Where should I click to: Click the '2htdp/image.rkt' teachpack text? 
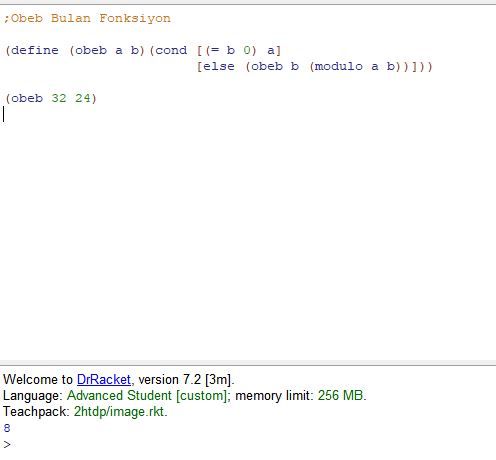[119, 412]
